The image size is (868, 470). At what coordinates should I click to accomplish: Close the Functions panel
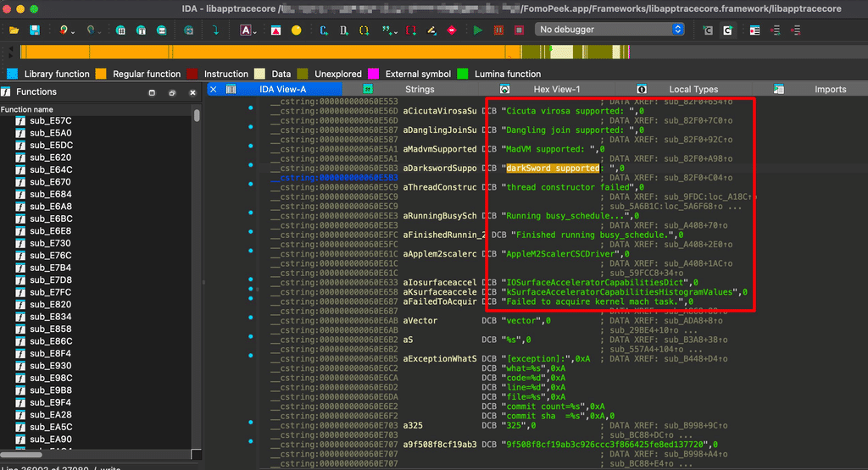pyautogui.click(x=192, y=92)
